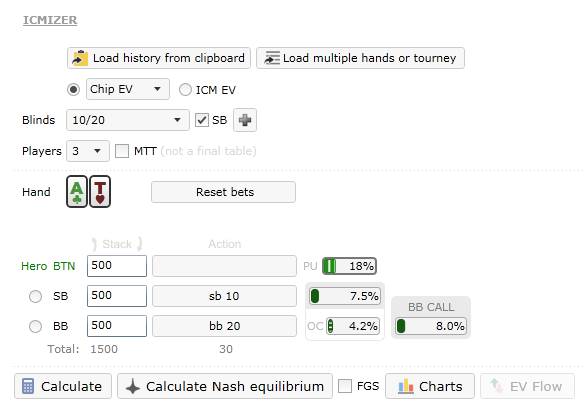585x410 pixels.
Task: Enable the FGS checkbox
Action: pyautogui.click(x=345, y=386)
